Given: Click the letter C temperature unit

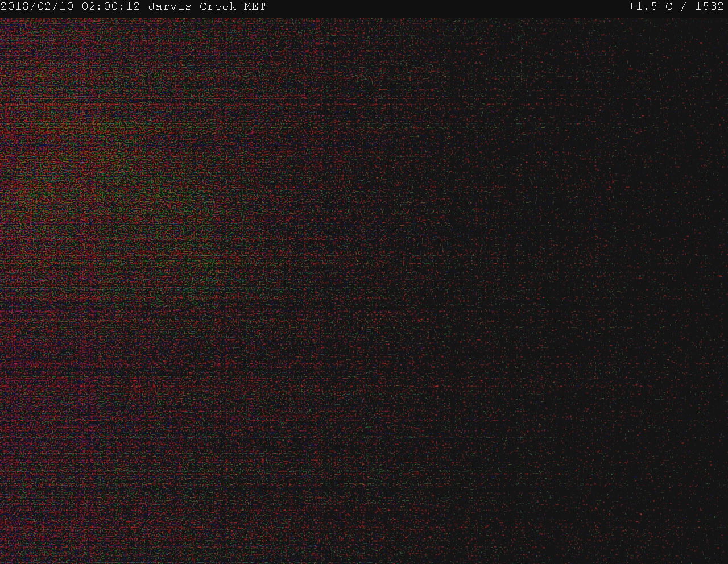Looking at the screenshot, I should tap(669, 7).
